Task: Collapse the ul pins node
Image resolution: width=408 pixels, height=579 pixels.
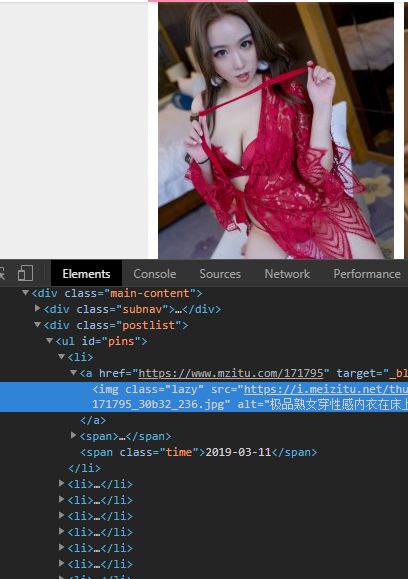Action: point(49,340)
